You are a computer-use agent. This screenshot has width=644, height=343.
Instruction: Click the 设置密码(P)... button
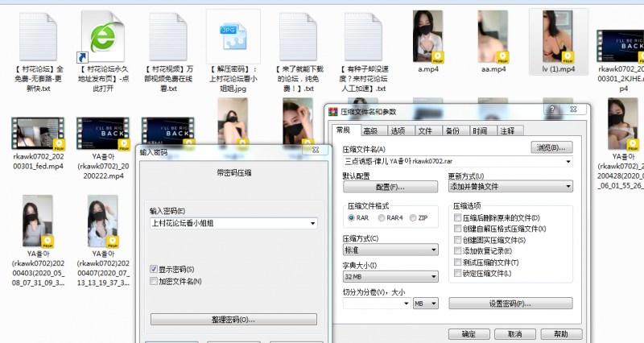(510, 304)
